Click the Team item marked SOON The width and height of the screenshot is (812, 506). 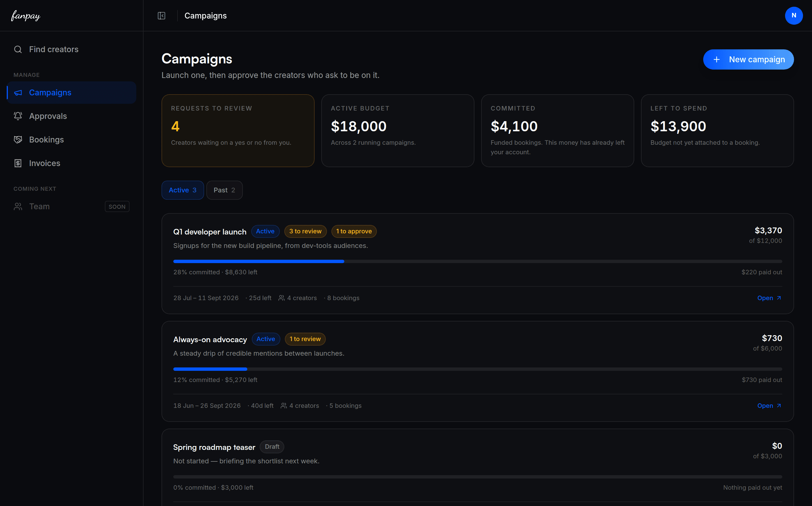pos(71,206)
